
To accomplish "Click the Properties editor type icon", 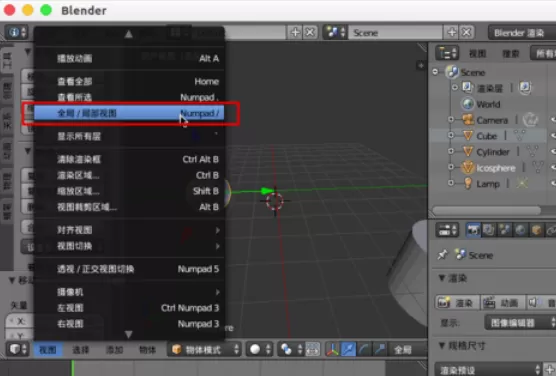I will click(x=447, y=230).
